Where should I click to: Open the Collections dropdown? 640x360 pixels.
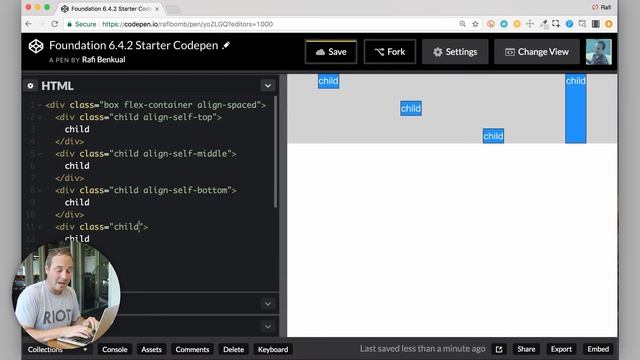pyautogui.click(x=57, y=349)
